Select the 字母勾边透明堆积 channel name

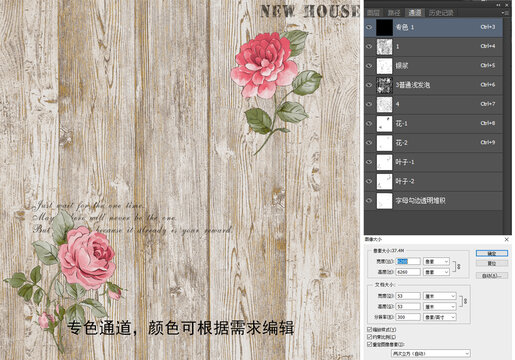[x=421, y=201]
